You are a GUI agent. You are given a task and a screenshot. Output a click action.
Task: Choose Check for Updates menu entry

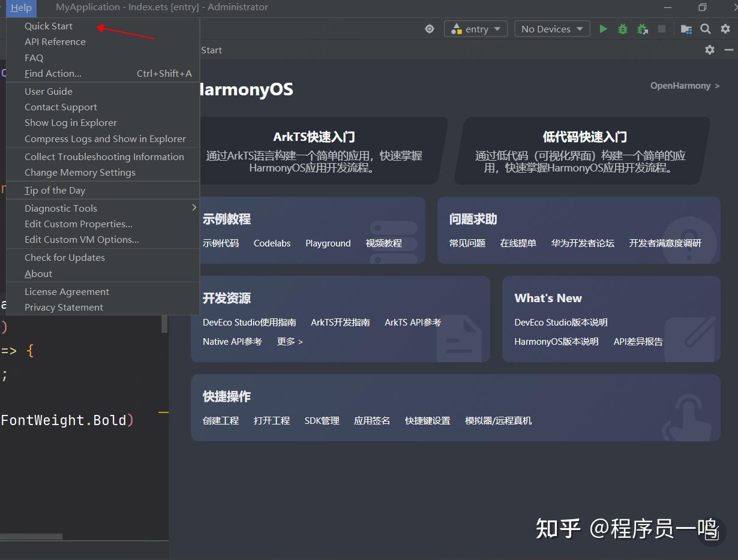pos(64,257)
